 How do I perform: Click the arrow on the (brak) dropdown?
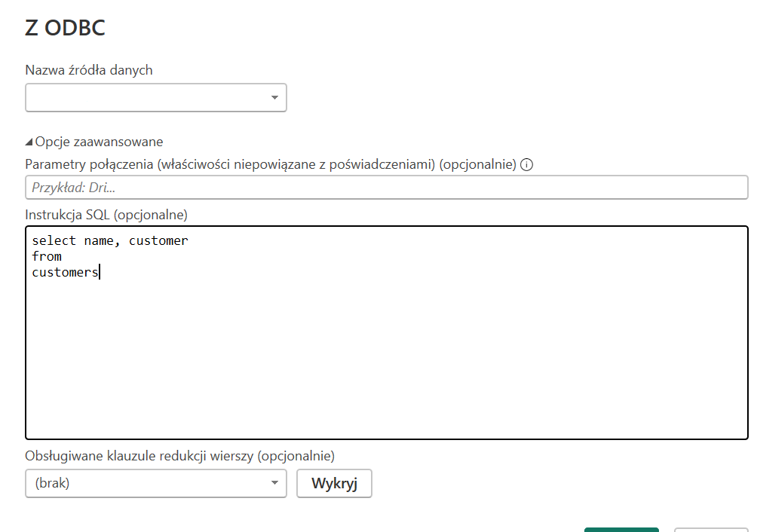coord(274,484)
